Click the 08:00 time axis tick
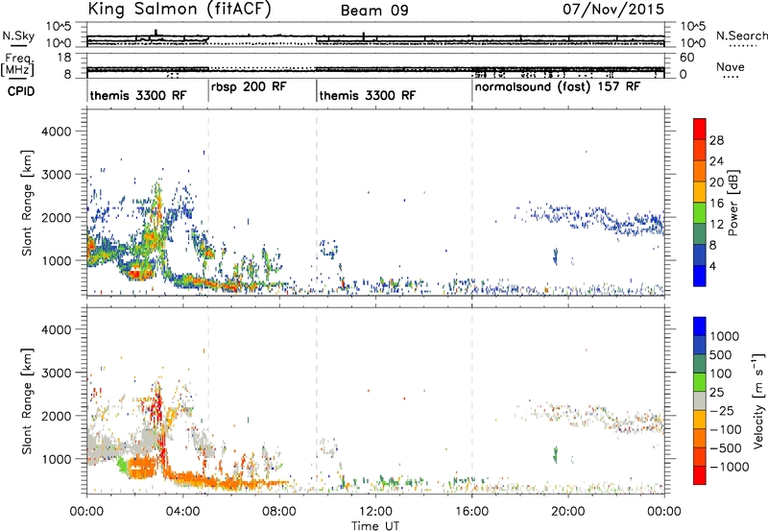Viewport: 768px width, 532px height. pyautogui.click(x=279, y=512)
